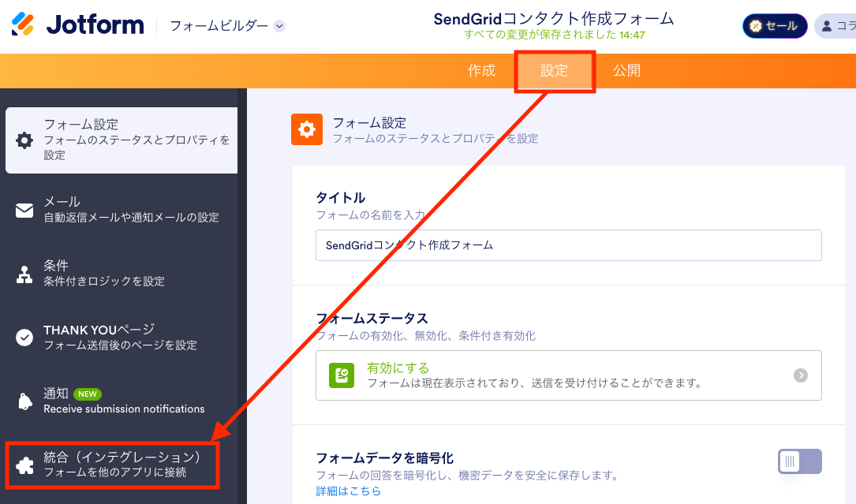Image resolution: width=856 pixels, height=504 pixels.
Task: Click the Jotform wordmark text
Action: (95, 25)
